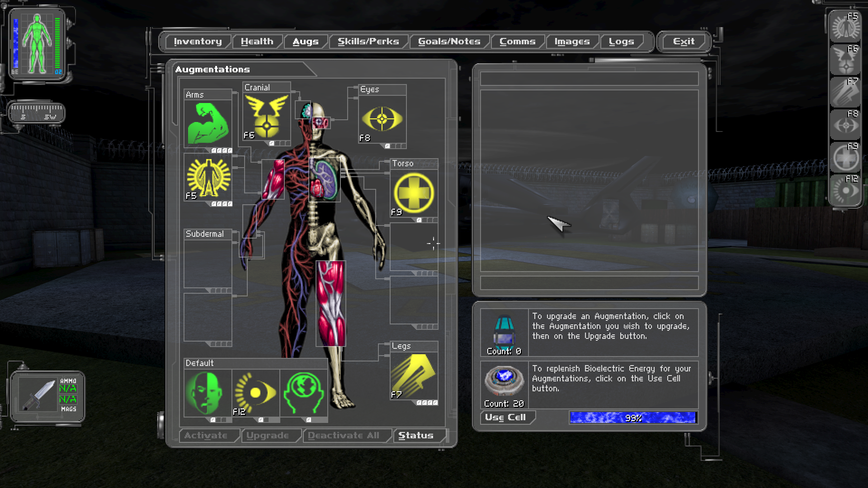The height and width of the screenshot is (488, 868).
Task: Click the heart and lung torso region
Action: [x=325, y=179]
